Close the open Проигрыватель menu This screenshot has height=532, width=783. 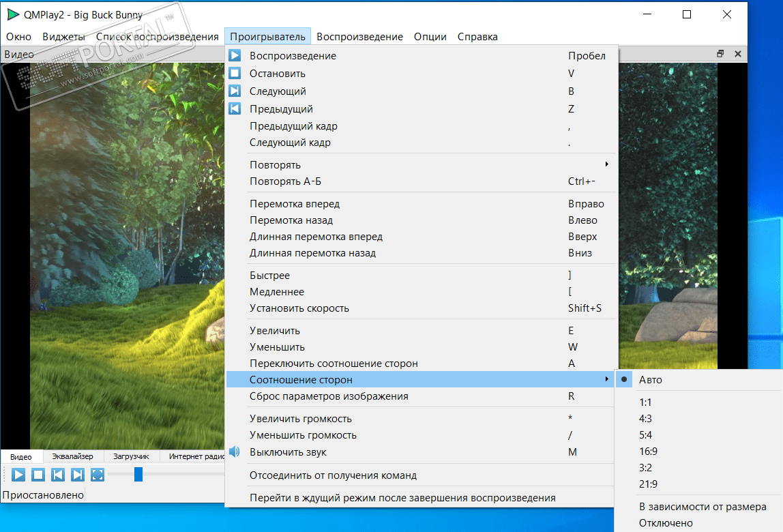[267, 36]
